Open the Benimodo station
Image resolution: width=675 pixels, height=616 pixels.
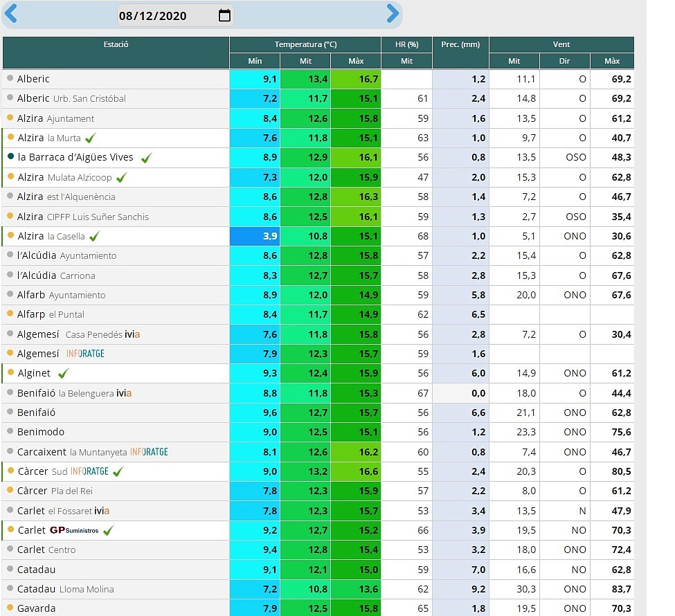pos(41,432)
